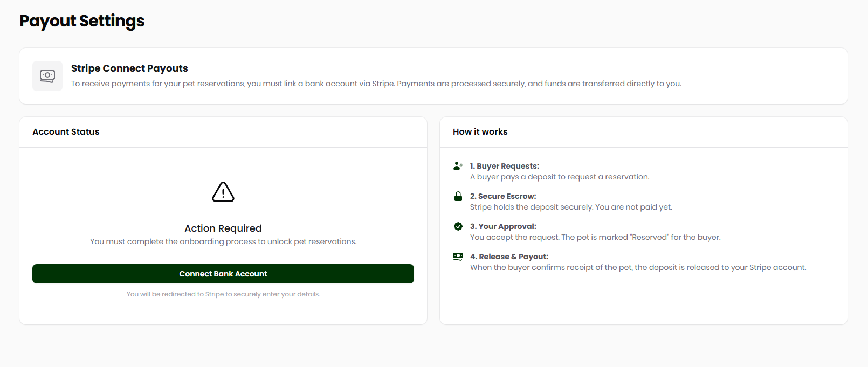Click the 'Stripe holds the deposit securely' line
Screen dimensions: 868x367
571,207
